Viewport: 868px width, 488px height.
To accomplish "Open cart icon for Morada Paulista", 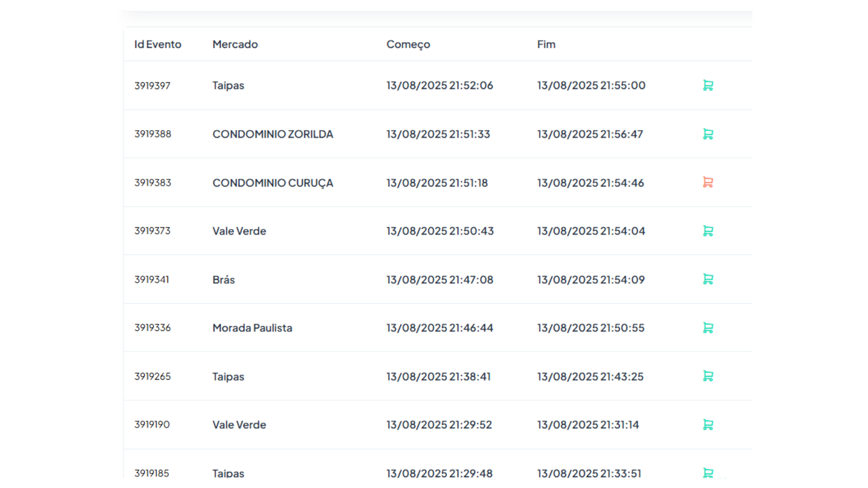I will coord(708,328).
